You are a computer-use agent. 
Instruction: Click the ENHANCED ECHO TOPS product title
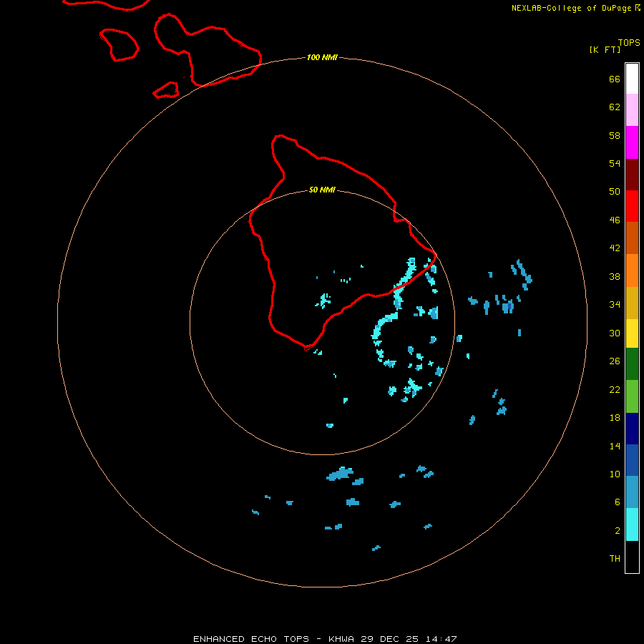pos(250,639)
